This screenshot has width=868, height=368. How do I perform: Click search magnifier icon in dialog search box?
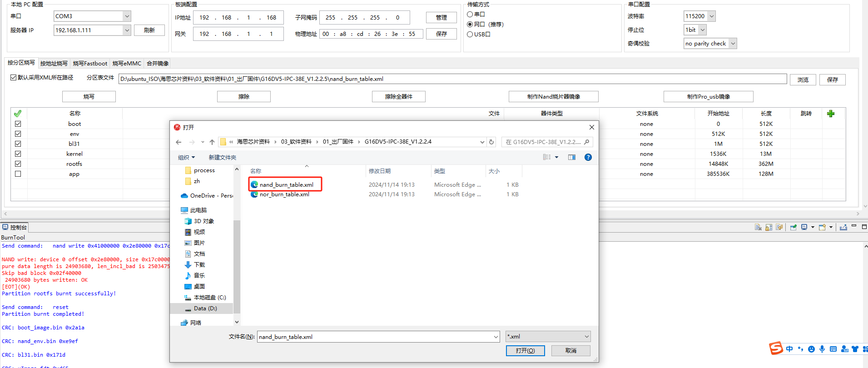point(587,142)
